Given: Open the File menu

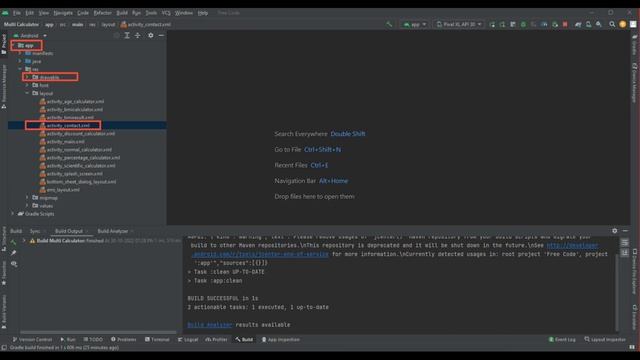Looking at the screenshot, I should 17,13.
